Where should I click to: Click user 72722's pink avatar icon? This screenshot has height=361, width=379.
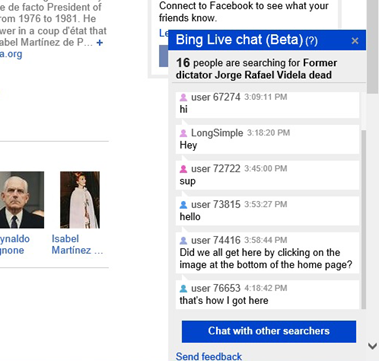point(183,169)
